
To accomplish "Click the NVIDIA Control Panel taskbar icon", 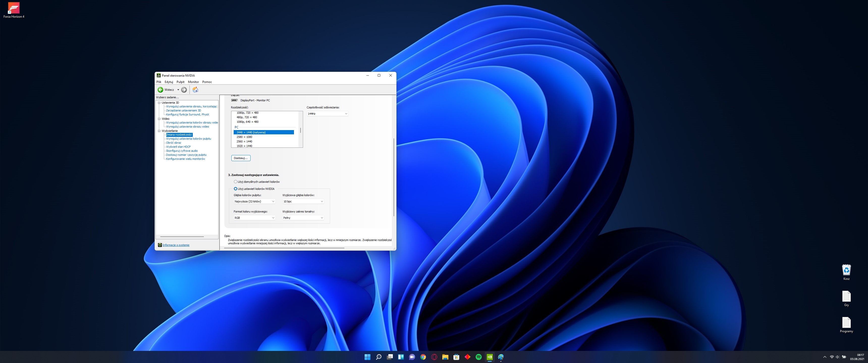I will click(490, 357).
